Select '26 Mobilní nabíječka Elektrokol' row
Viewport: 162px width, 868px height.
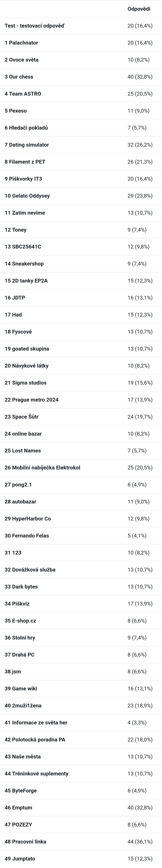pos(81,468)
